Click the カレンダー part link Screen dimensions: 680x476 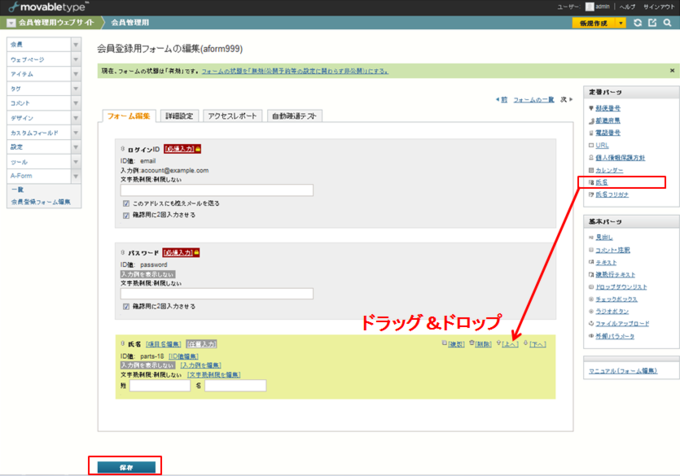(609, 170)
